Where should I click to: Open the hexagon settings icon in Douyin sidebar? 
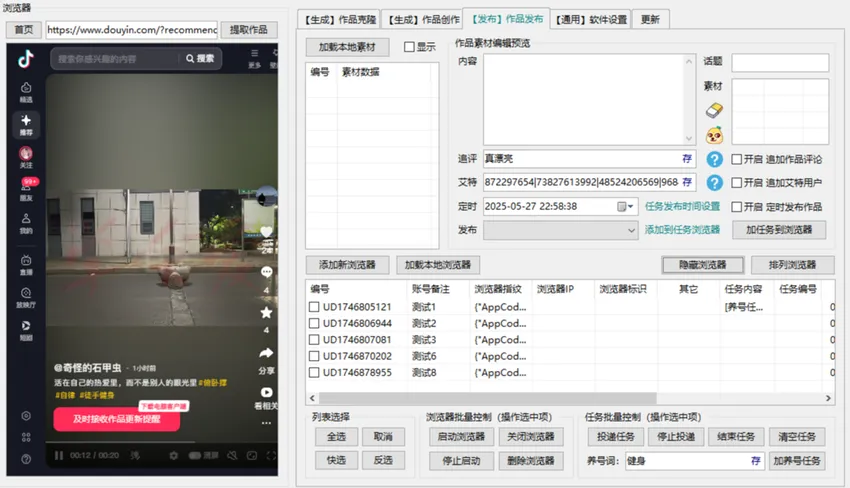25,416
